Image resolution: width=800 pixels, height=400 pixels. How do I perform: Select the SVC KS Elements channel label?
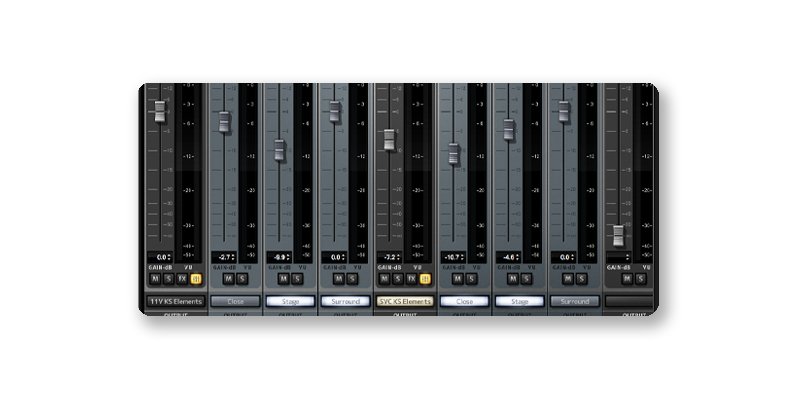(x=405, y=300)
